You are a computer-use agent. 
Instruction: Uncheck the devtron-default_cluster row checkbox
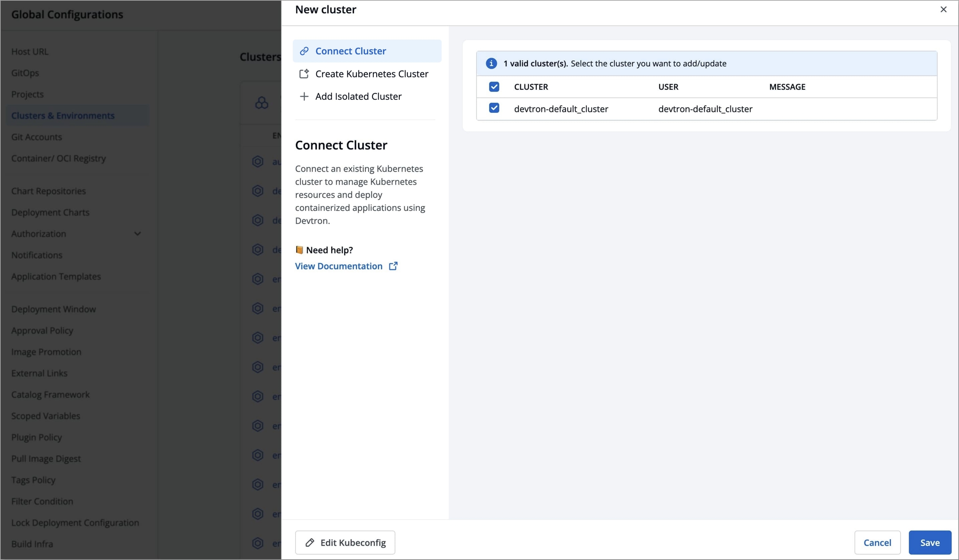(x=494, y=108)
